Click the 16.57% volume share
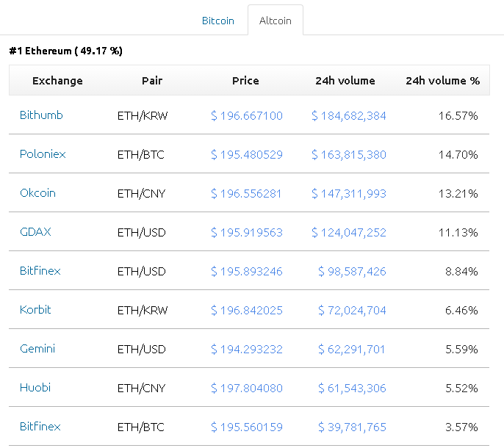 pyautogui.click(x=458, y=115)
